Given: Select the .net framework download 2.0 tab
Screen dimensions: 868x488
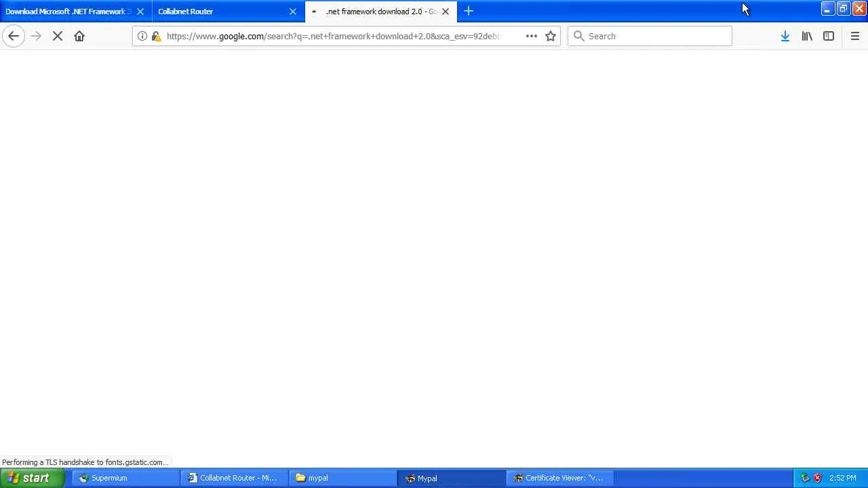Looking at the screenshot, I should 381,11.
